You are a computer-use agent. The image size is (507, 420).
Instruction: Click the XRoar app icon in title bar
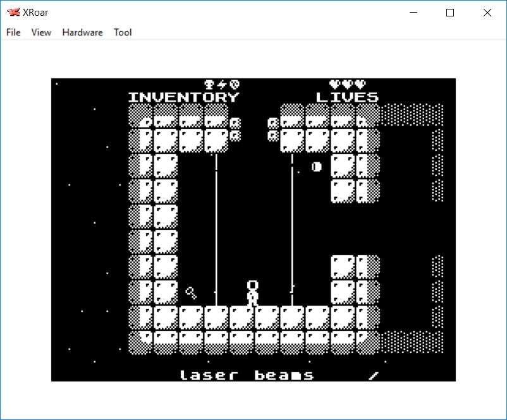tap(13, 12)
